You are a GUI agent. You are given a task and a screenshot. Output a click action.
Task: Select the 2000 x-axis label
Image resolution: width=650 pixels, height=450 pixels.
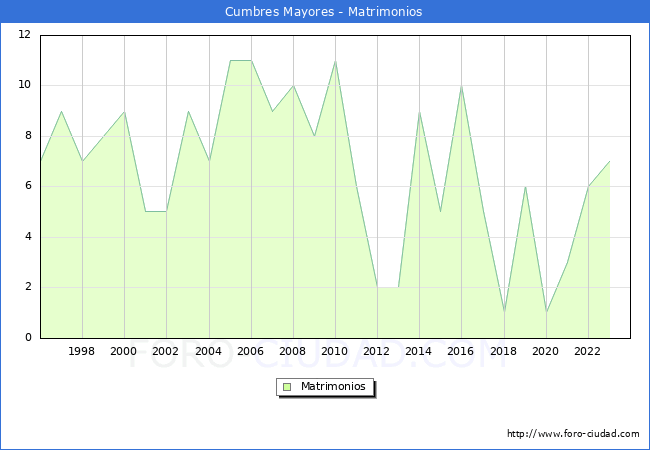pyautogui.click(x=124, y=351)
